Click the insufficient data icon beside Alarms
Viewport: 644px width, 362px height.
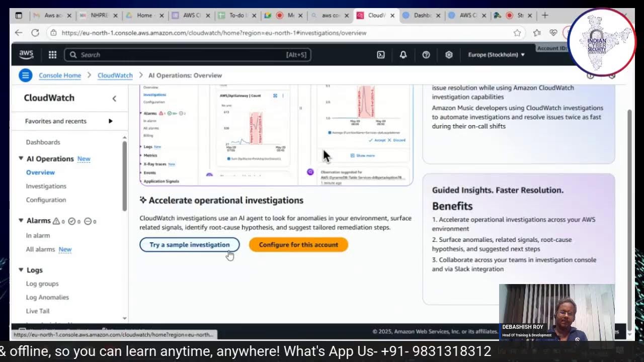pyautogui.click(x=88, y=221)
